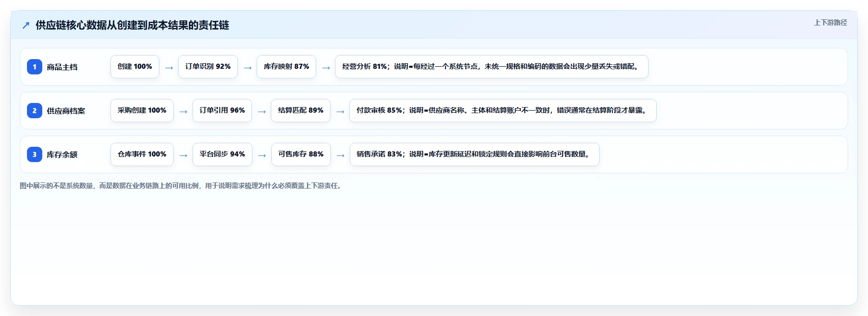Image resolution: width=868 pixels, height=316 pixels.
Task: Click the 平台同步 94% step chip
Action: point(222,154)
